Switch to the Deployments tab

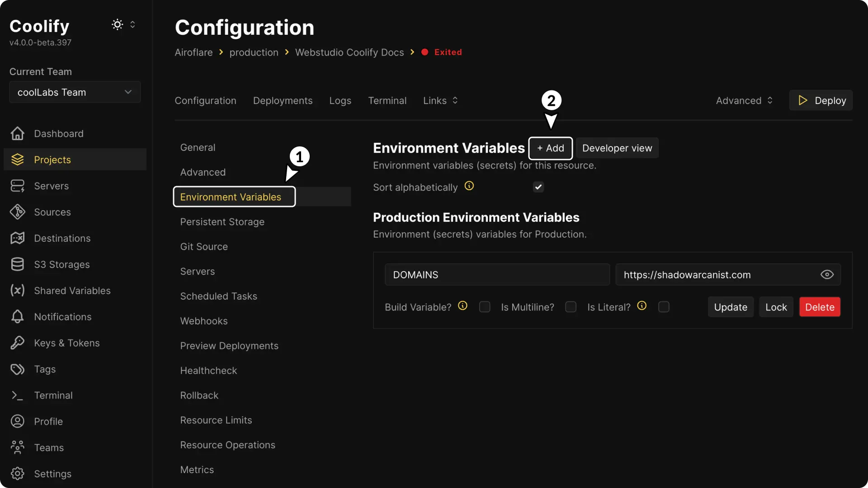coord(283,100)
